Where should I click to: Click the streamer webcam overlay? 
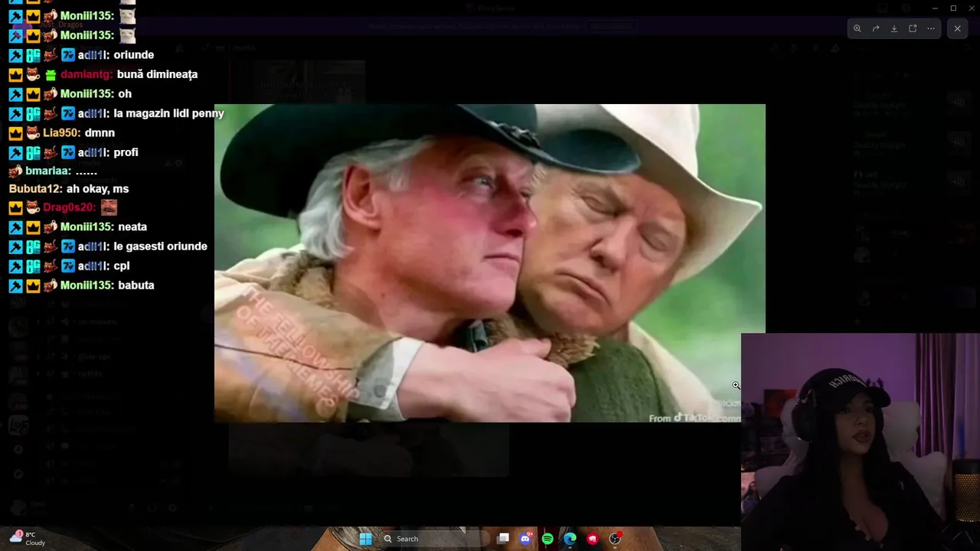click(x=860, y=442)
